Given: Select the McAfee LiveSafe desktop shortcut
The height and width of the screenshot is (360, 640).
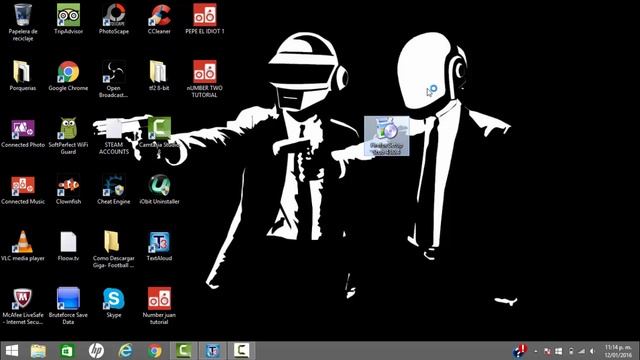Looking at the screenshot, I should coord(23,306).
